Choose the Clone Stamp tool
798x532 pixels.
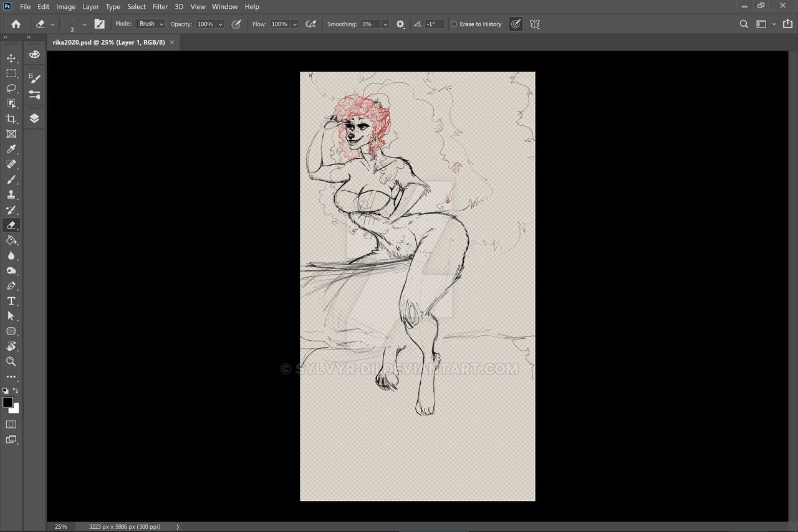coord(11,195)
